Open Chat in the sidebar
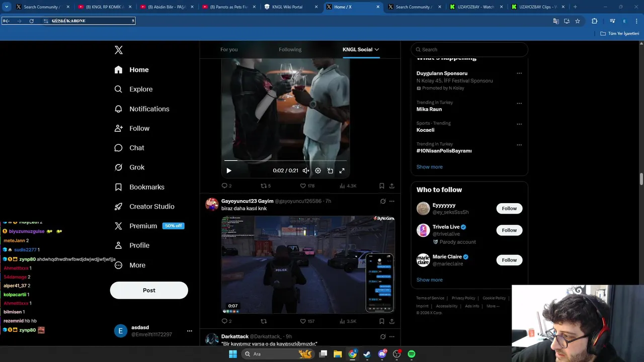Screen dimensions: 644x362 pyautogui.click(x=129, y=148)
